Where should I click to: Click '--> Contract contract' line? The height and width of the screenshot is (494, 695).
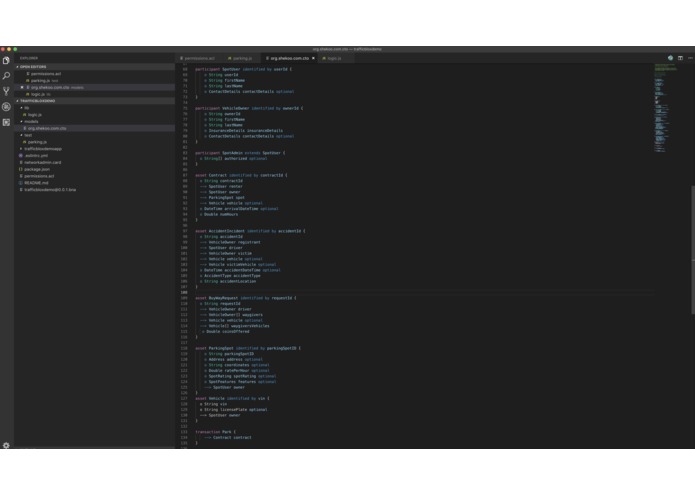[x=228, y=438]
